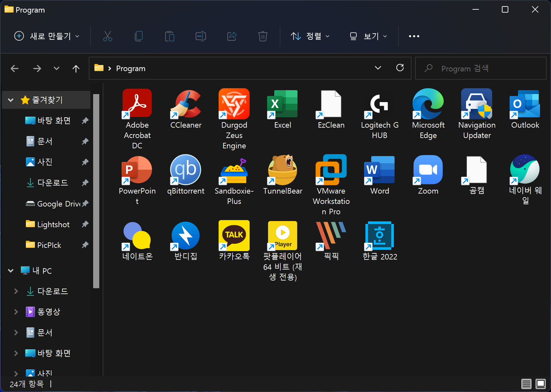The height and width of the screenshot is (392, 551).
Task: Select the Sandboxie-Plus shortcut
Action: (234, 170)
